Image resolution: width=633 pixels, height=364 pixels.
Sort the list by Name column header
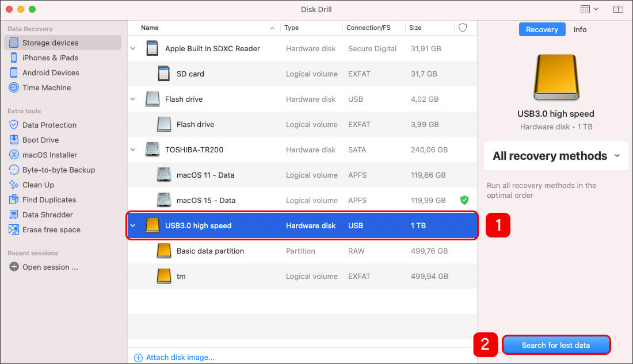(150, 28)
